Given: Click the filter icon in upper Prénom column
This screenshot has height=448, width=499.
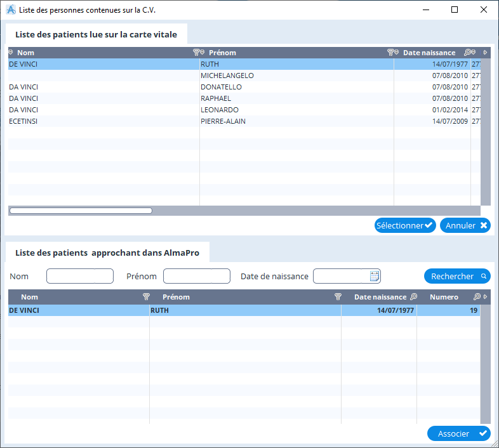Looking at the screenshot, I should [391, 53].
